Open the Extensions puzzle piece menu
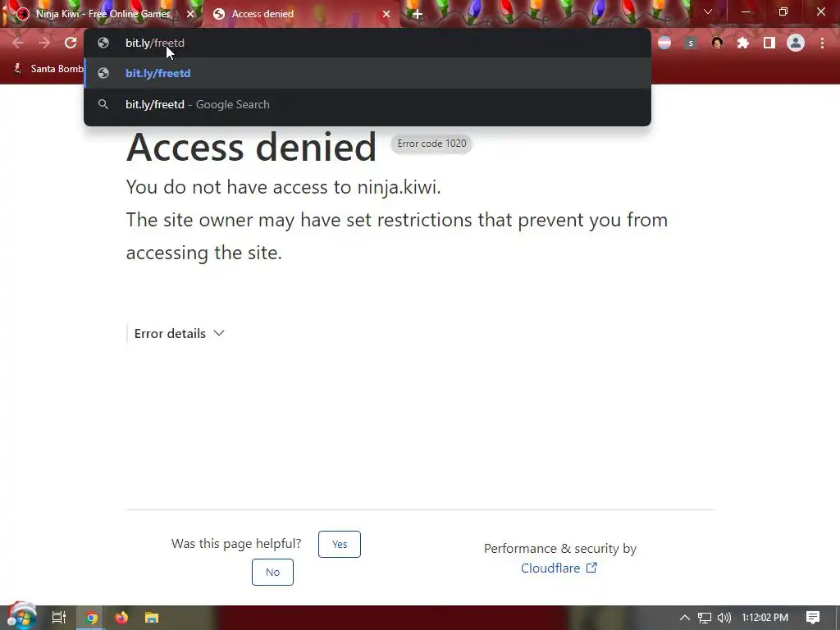The height and width of the screenshot is (630, 840). (743, 43)
